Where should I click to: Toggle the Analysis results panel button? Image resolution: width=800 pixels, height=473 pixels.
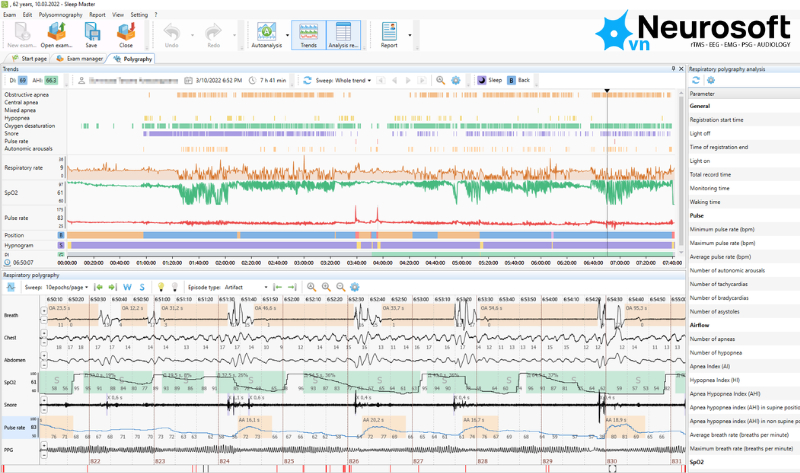point(343,35)
